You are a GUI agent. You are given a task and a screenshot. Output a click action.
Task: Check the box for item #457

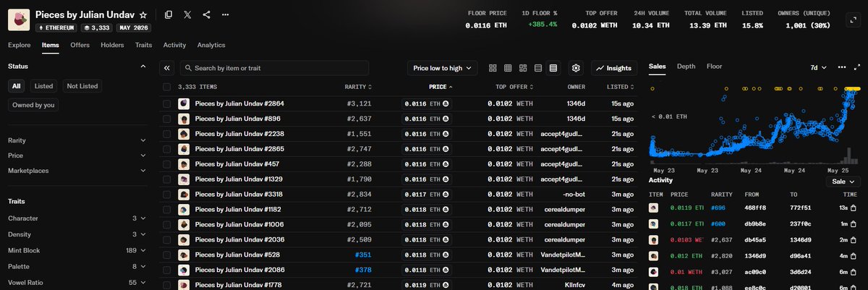click(x=167, y=164)
